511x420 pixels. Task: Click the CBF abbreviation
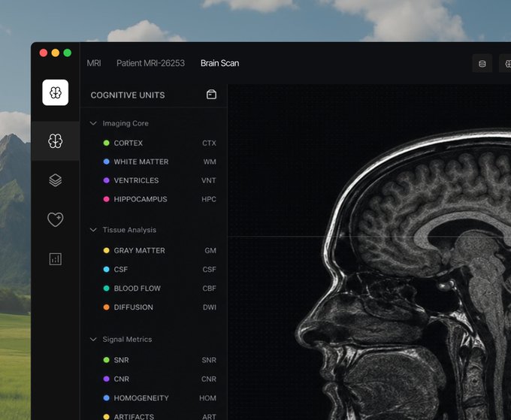(209, 289)
